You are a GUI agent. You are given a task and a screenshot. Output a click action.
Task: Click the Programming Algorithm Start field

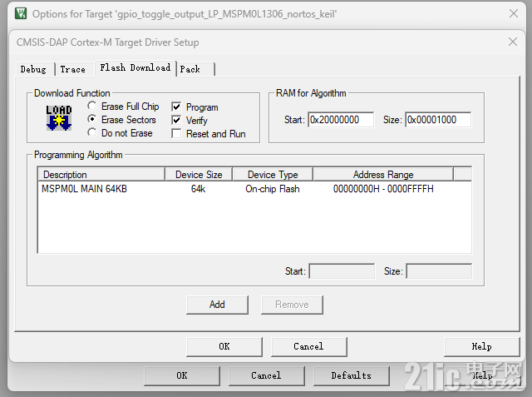342,271
